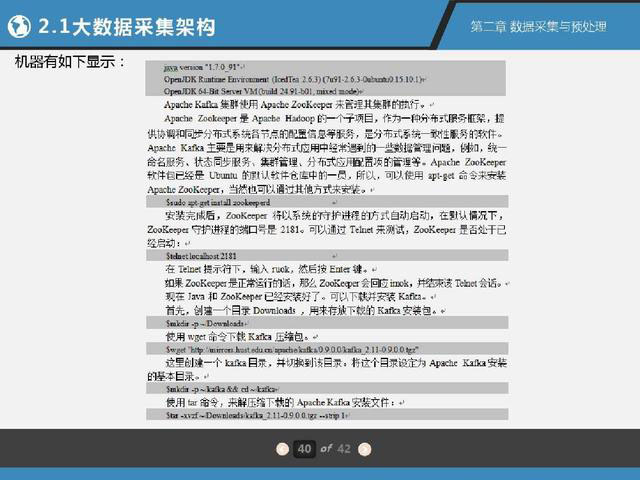Click the sudo apt-get install zookeeperd command
The height and width of the screenshot is (480, 640).
coord(216,202)
